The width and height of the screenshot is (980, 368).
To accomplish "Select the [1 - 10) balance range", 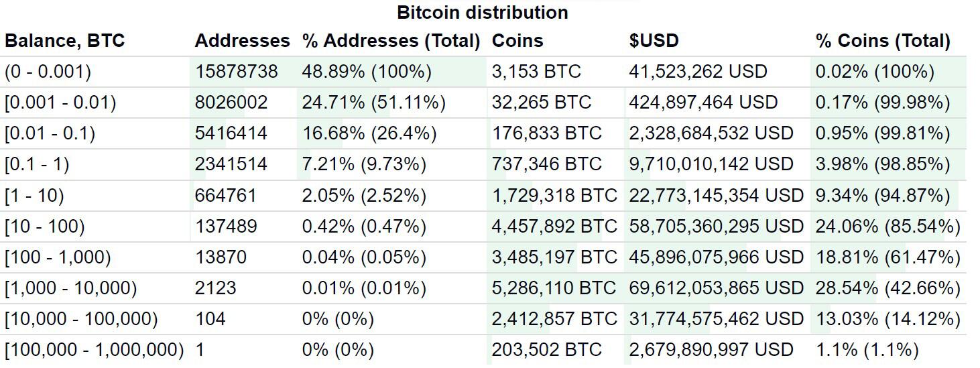I will tap(34, 196).
